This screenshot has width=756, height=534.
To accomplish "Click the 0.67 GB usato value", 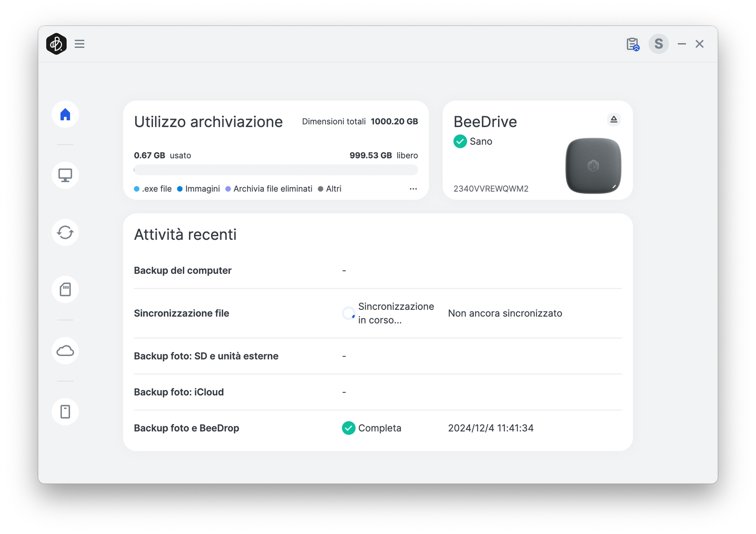I will point(163,155).
